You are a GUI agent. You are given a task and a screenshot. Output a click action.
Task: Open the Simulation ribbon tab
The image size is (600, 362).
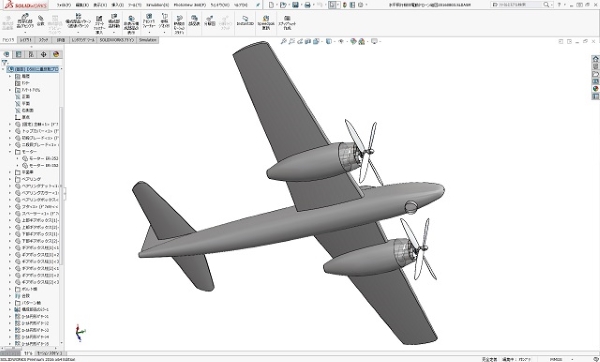pyautogui.click(x=148, y=40)
